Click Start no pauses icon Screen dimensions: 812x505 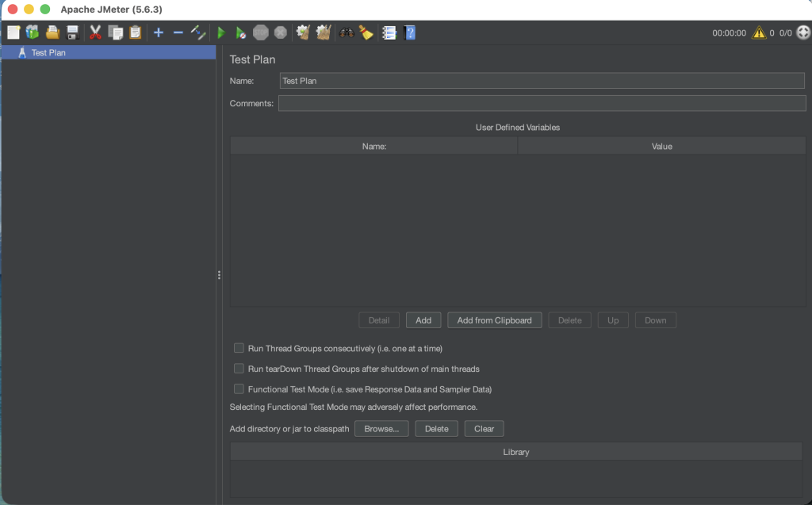[x=241, y=33]
